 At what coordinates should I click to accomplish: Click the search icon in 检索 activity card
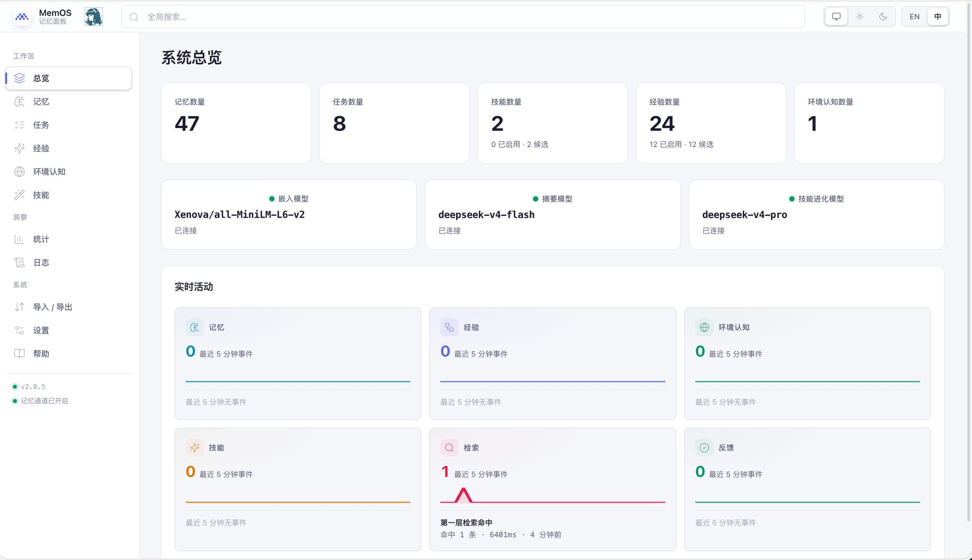point(449,448)
